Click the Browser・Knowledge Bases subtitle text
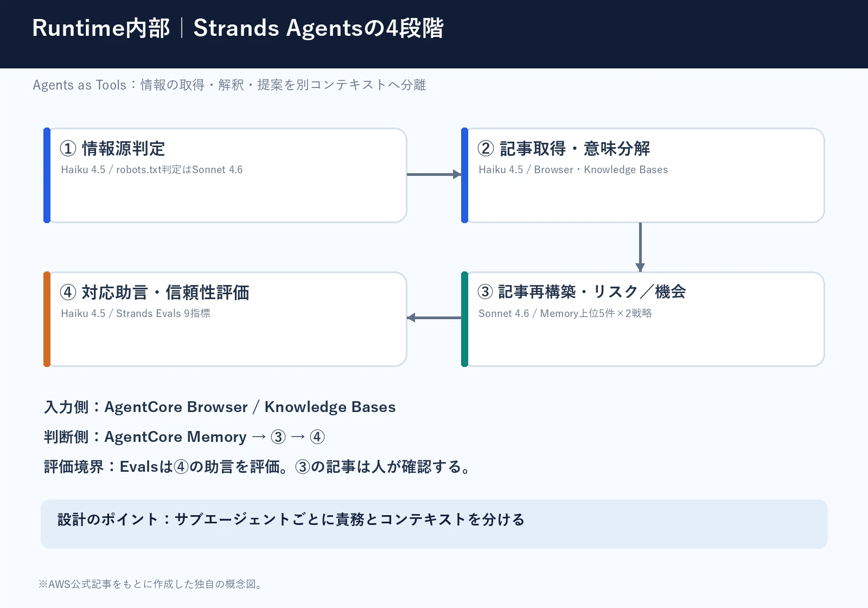This screenshot has height=608, width=868. coord(601,169)
